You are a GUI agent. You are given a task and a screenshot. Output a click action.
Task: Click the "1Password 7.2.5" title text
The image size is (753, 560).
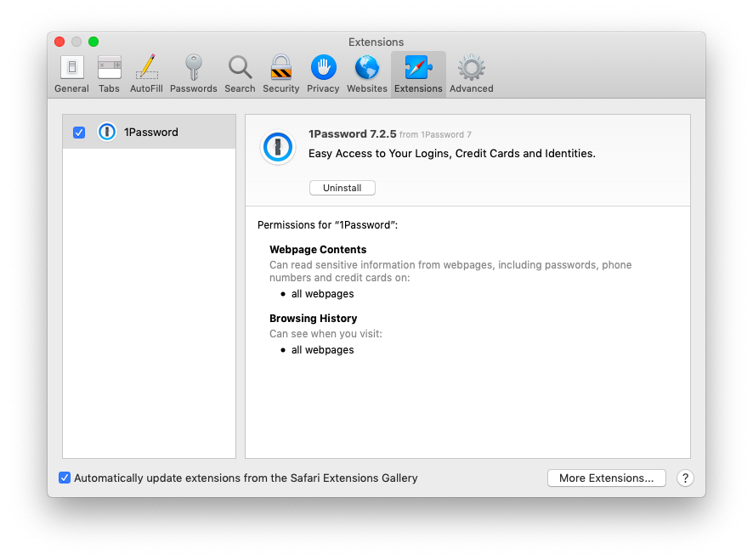tap(352, 134)
